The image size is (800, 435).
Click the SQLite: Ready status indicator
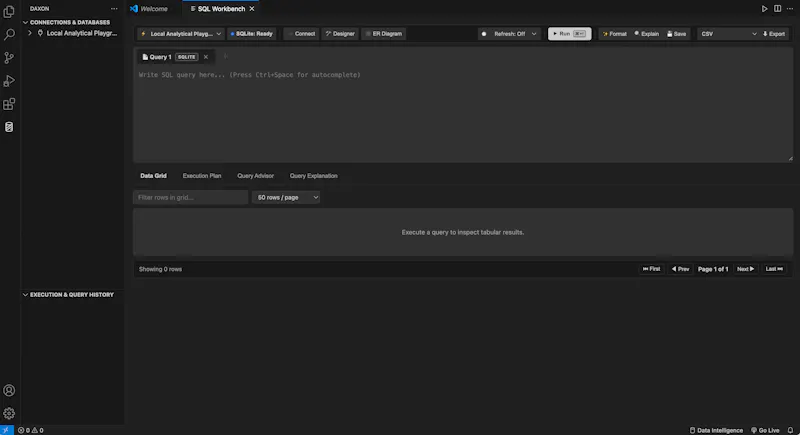[x=252, y=34]
